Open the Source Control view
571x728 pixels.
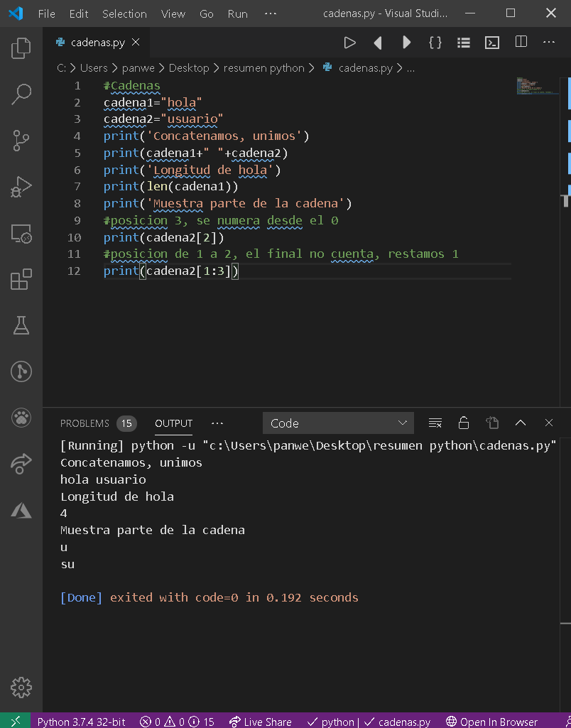pos(21,141)
